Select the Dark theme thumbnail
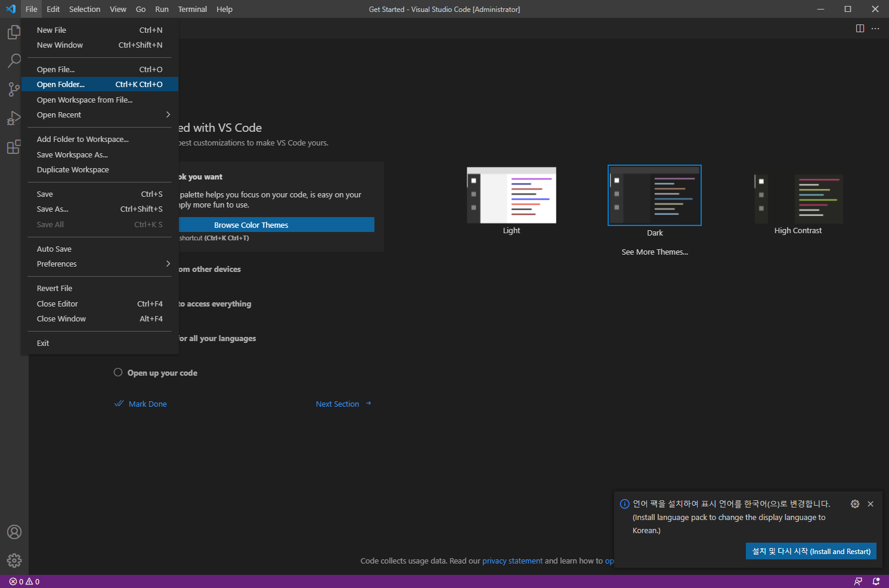 (x=655, y=195)
